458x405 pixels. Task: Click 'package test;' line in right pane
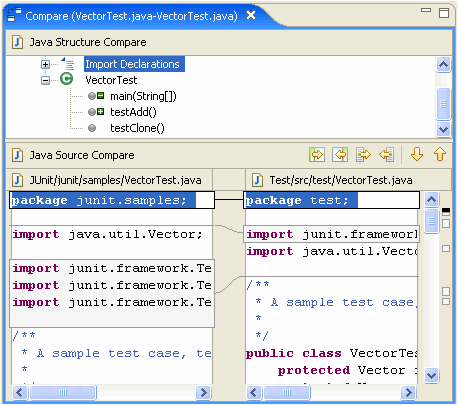pos(332,200)
